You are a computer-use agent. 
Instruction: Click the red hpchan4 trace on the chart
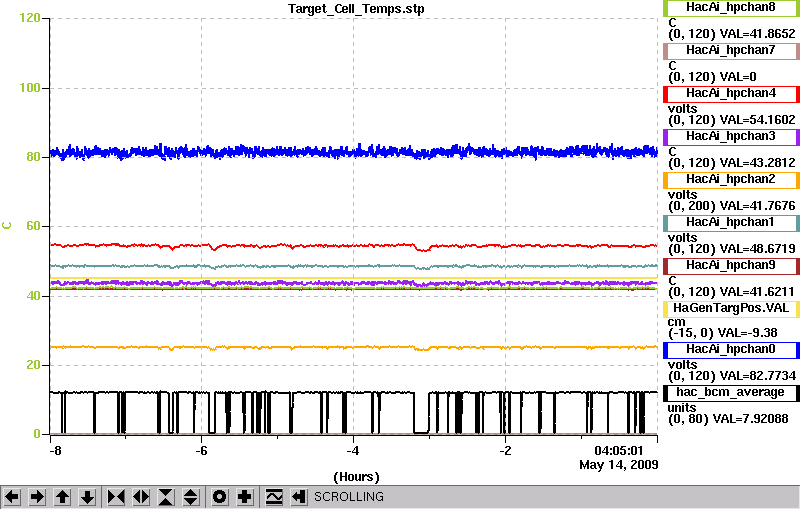354,246
